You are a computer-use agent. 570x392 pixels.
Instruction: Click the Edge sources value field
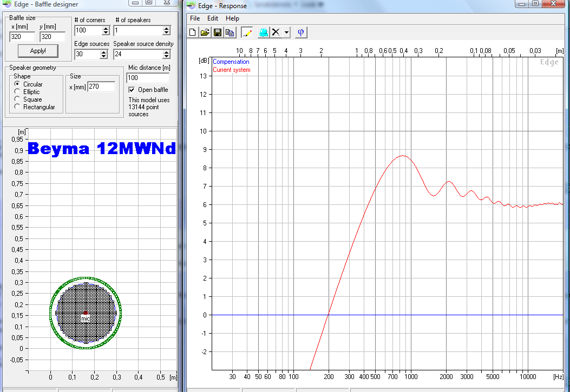pyautogui.click(x=88, y=54)
